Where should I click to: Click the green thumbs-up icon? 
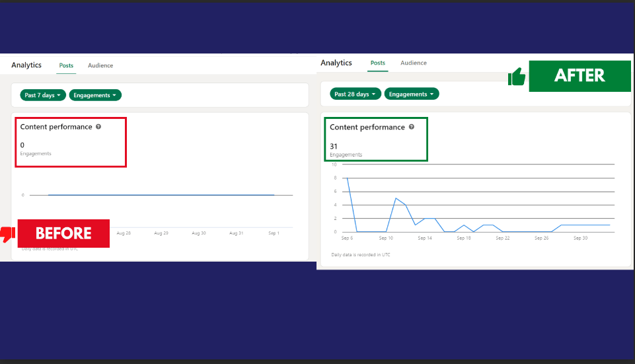pos(517,77)
